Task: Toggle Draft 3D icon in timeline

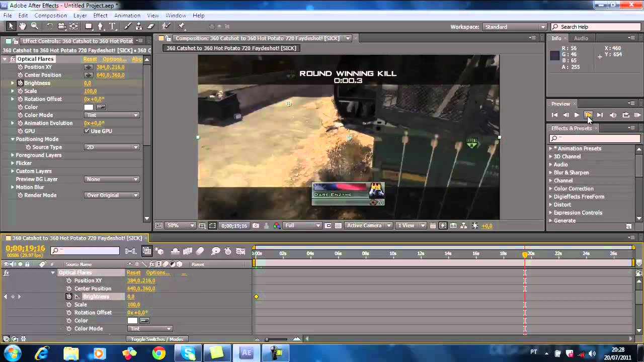Action: click(159, 251)
